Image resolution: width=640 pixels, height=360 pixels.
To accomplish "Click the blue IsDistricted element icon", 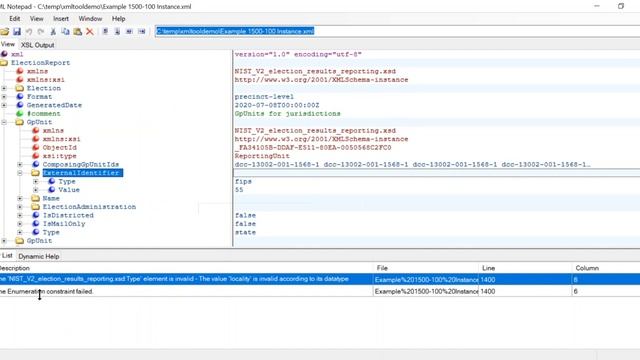I will [x=36, y=215].
